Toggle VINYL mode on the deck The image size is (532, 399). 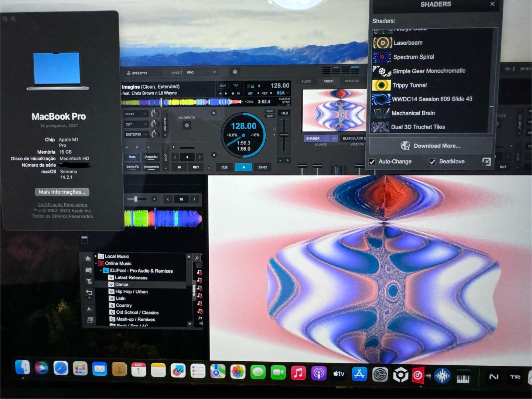[x=270, y=111]
